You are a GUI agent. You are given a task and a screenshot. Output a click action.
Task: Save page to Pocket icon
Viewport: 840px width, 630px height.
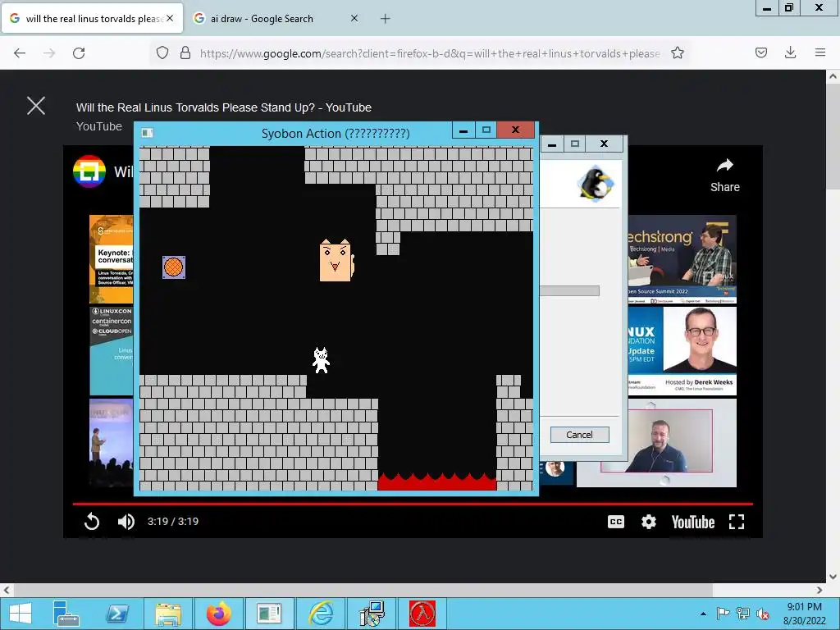(x=761, y=52)
